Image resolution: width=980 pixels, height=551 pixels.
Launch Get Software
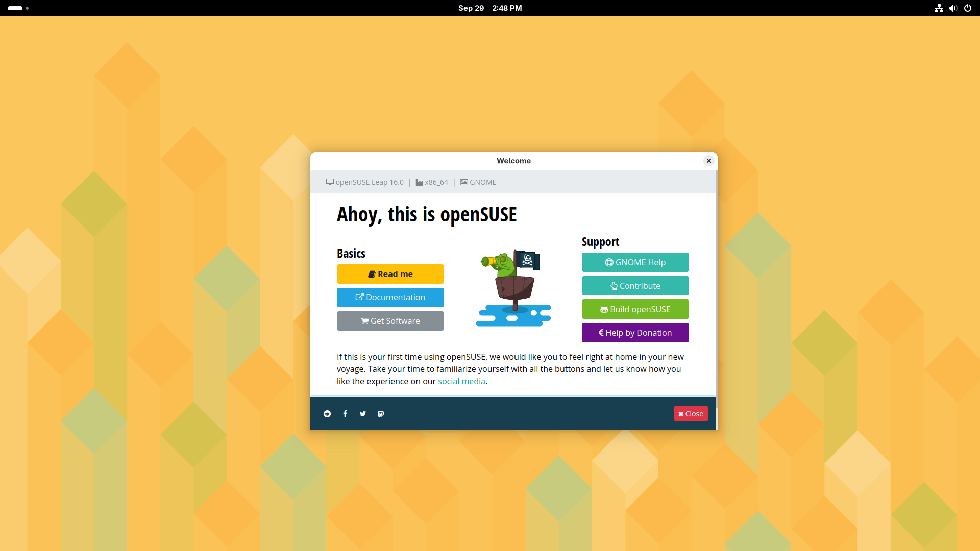click(390, 321)
